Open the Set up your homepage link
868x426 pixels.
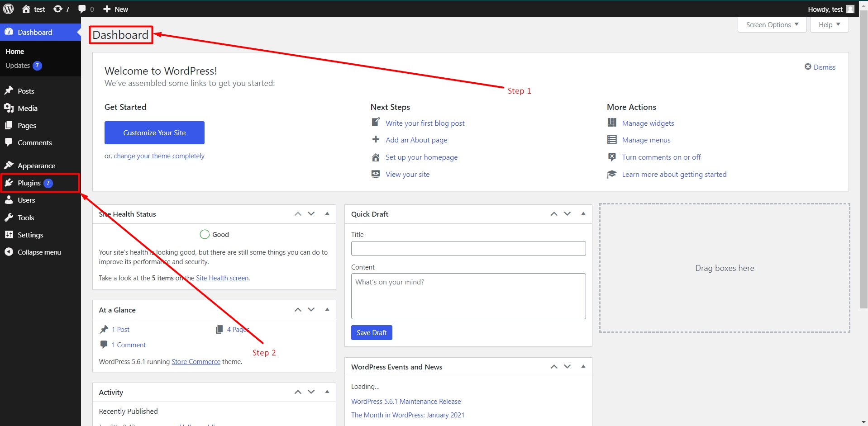[x=421, y=157]
